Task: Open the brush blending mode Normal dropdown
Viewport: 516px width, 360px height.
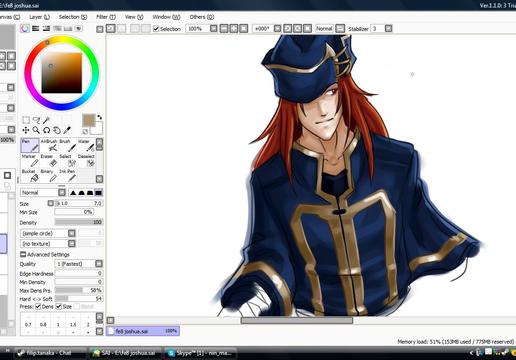Action: tap(43, 192)
